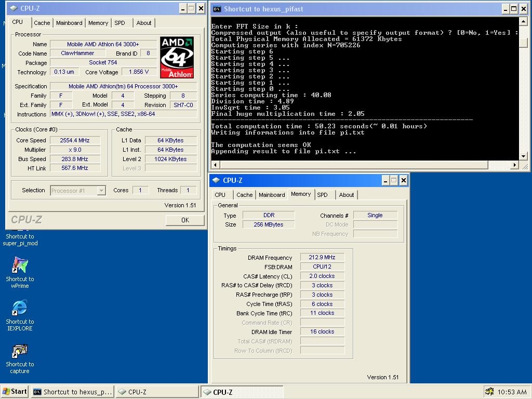Switch to Memory tab in upper CPU-Z
The image size is (532, 399).
point(98,23)
